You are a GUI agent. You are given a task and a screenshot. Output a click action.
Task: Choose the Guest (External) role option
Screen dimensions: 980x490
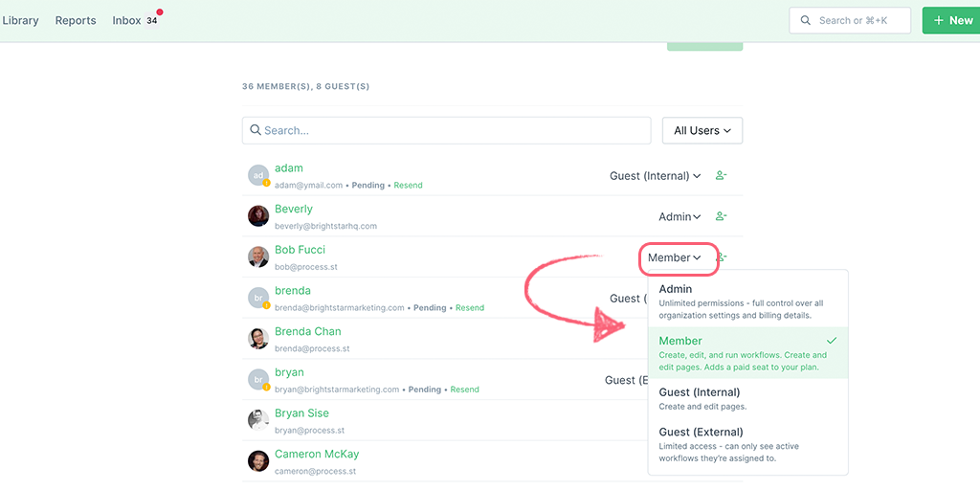click(748, 446)
